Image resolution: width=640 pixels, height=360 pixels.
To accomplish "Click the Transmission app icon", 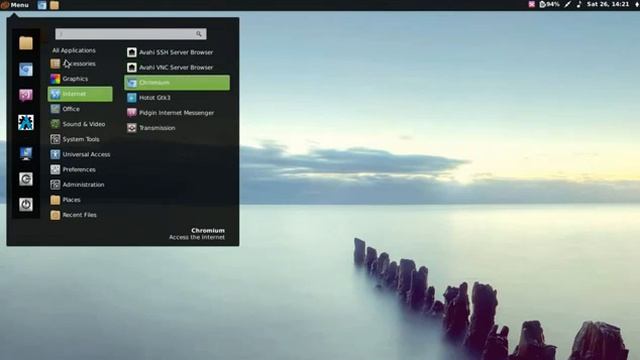I will tap(131, 128).
